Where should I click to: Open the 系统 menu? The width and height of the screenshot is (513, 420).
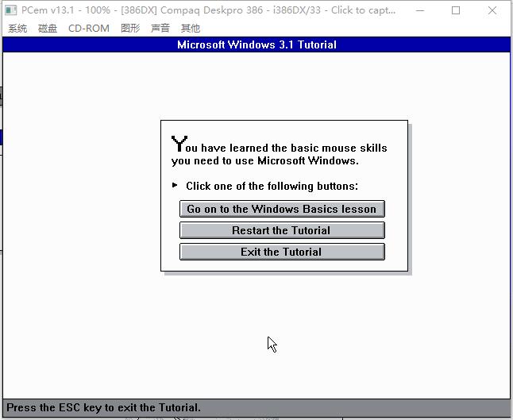17,29
